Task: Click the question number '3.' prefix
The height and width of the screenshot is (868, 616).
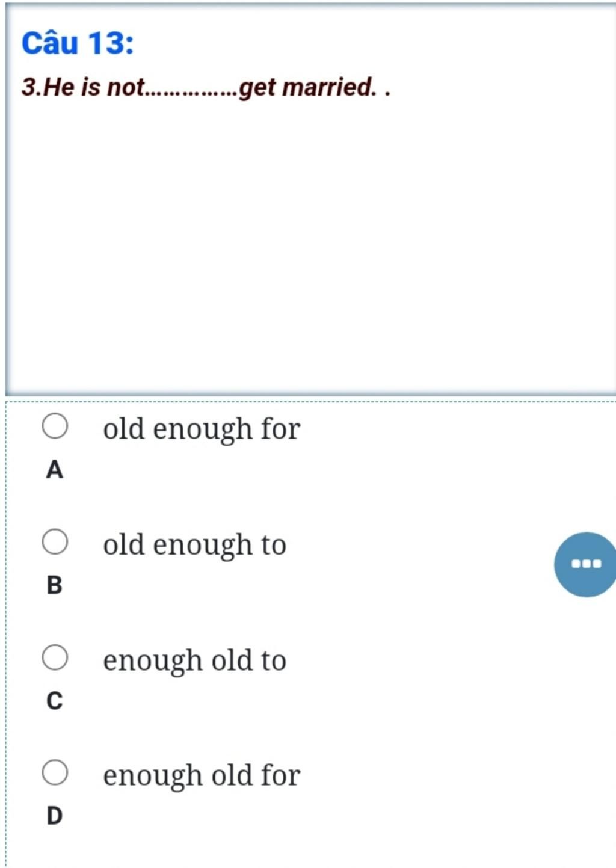Action: 32,87
